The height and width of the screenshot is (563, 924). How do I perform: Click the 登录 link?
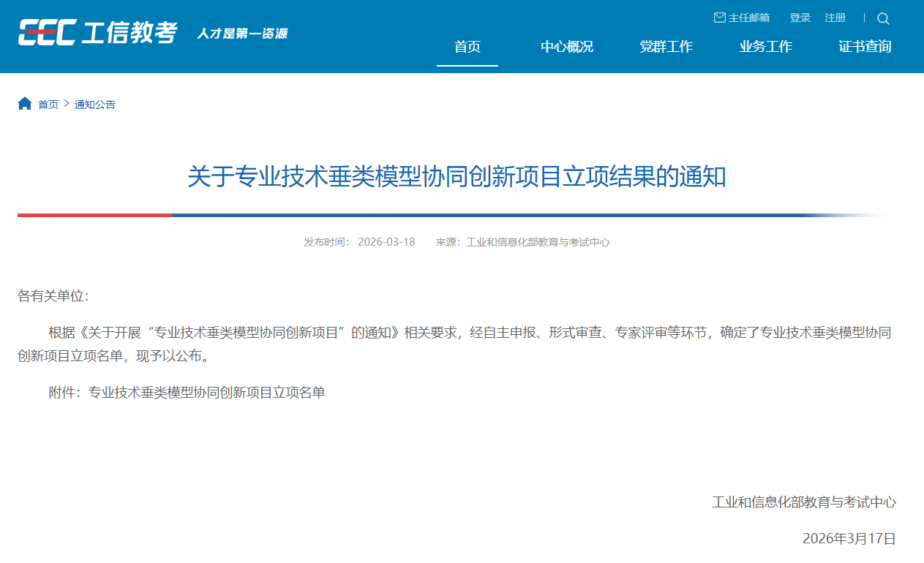pos(800,18)
